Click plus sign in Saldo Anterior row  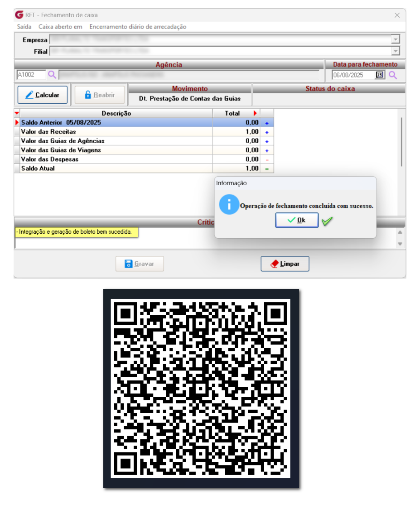pos(267,123)
